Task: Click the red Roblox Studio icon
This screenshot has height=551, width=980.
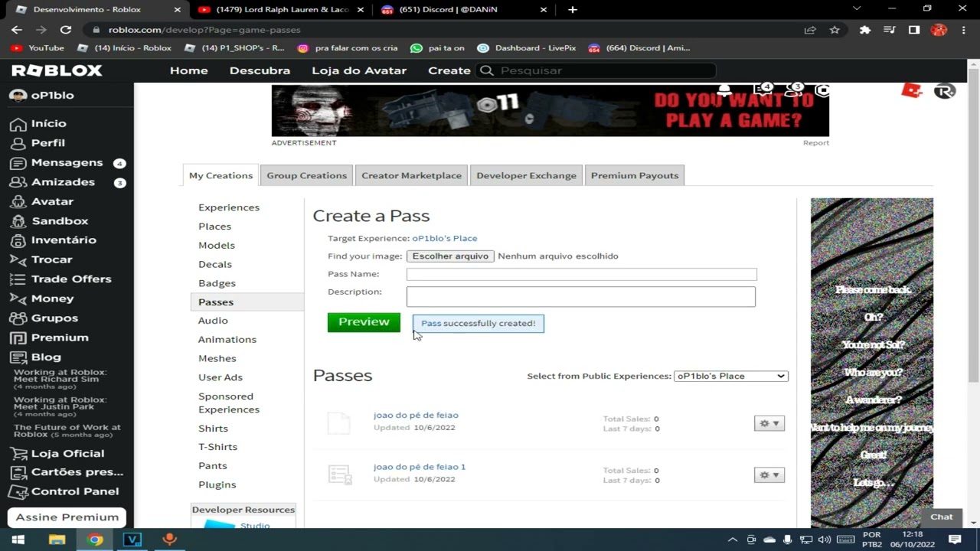Action: coord(912,90)
